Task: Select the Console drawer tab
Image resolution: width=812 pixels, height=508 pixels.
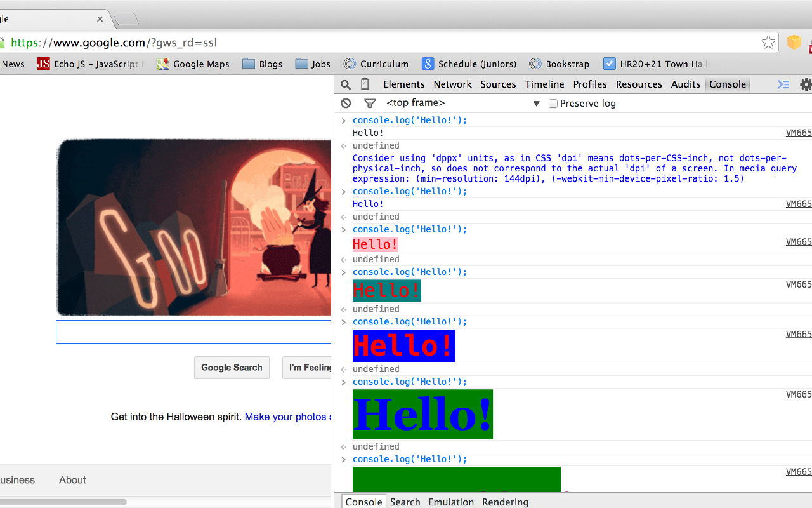Action: click(x=363, y=502)
